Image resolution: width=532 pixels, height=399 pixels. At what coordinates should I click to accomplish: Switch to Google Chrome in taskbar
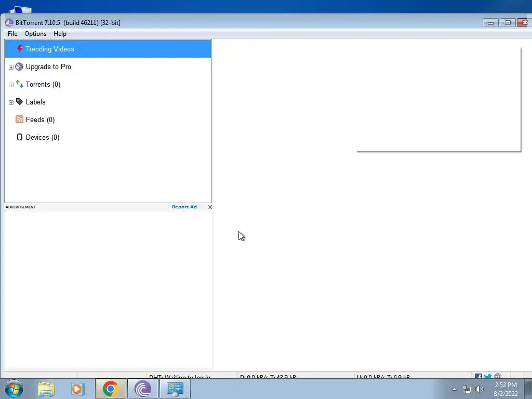coord(111,389)
